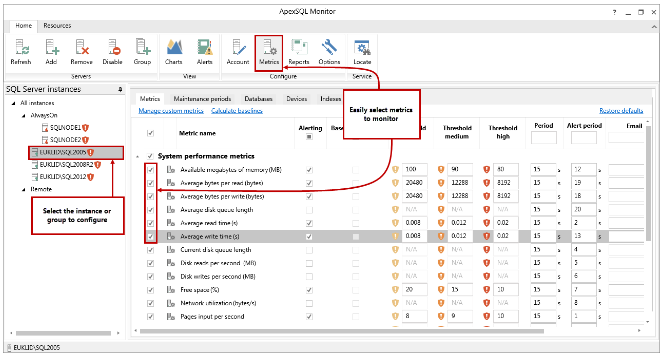Click metric icon beside Pages input per second
Image resolution: width=666 pixels, height=361 pixels.
click(x=171, y=316)
